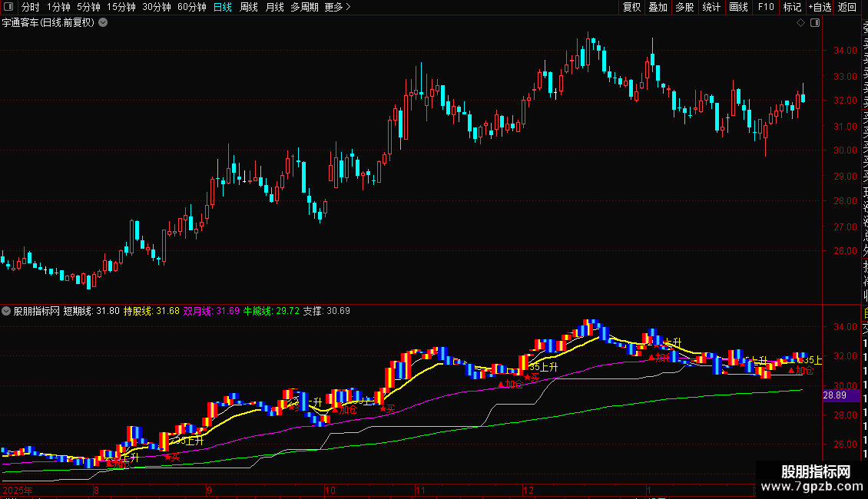The height and width of the screenshot is (499, 868).
Task: Open the 画线 drawing tools
Action: pos(738,8)
